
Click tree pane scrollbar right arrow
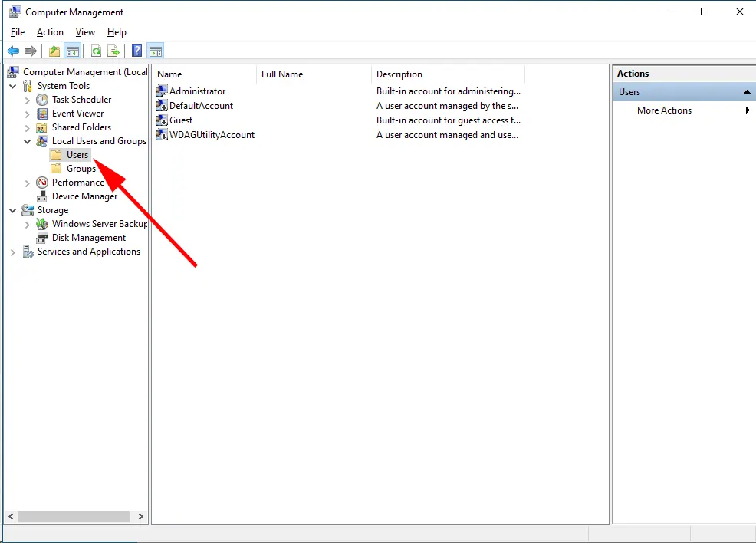pos(141,516)
